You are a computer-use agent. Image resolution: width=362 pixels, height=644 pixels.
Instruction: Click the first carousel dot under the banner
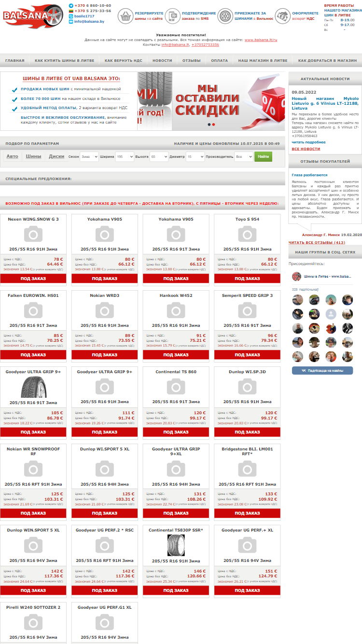(209, 125)
